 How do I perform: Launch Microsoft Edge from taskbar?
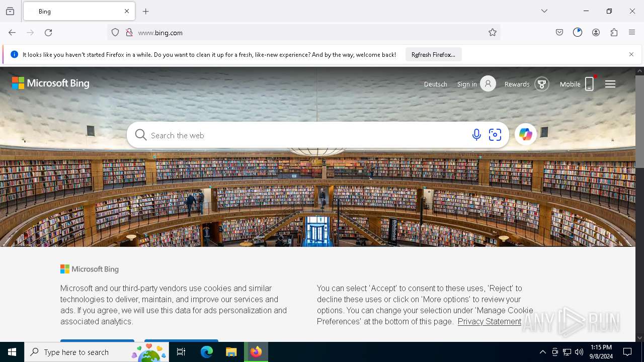tap(207, 352)
